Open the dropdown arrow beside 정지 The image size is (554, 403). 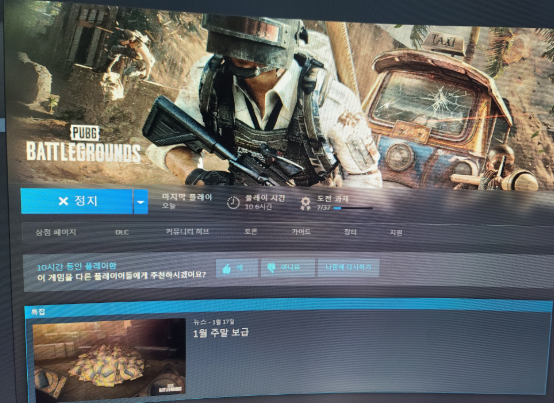[141, 202]
